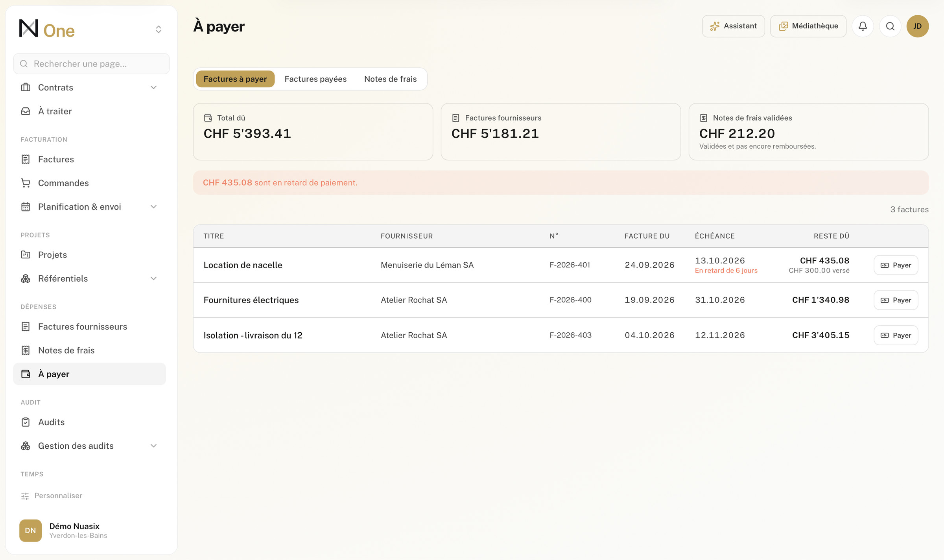Switch to Notes de frais tab
944x560 pixels.
click(x=390, y=79)
